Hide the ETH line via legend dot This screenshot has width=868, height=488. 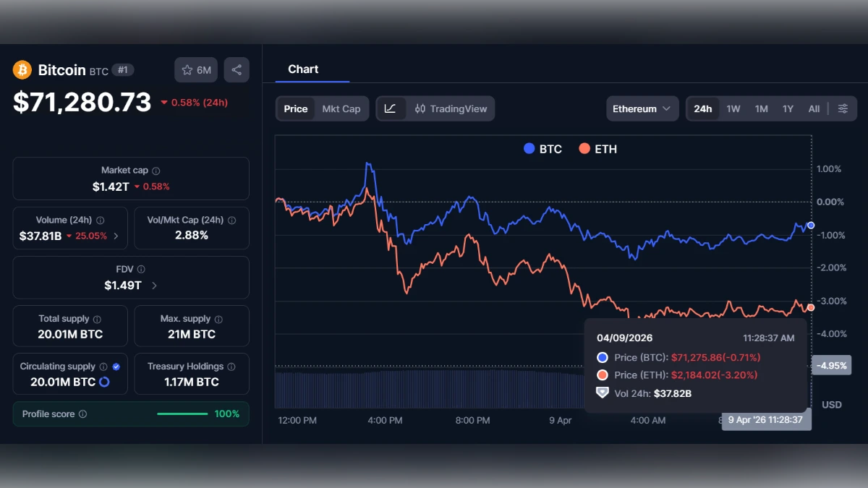coord(586,149)
